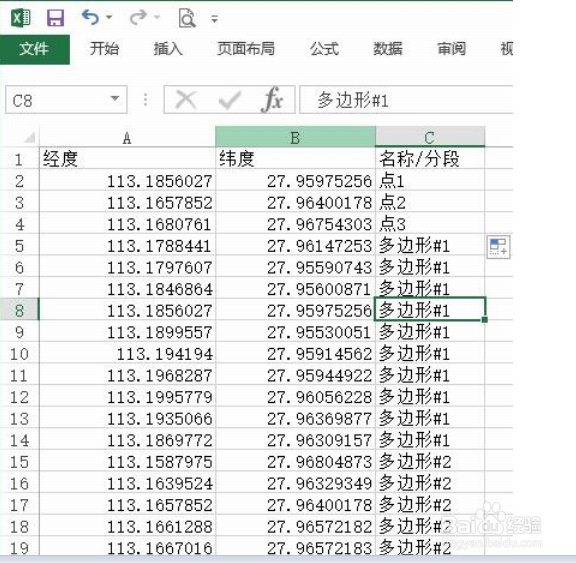Switch to the 开始 ribbon tab

[104, 49]
